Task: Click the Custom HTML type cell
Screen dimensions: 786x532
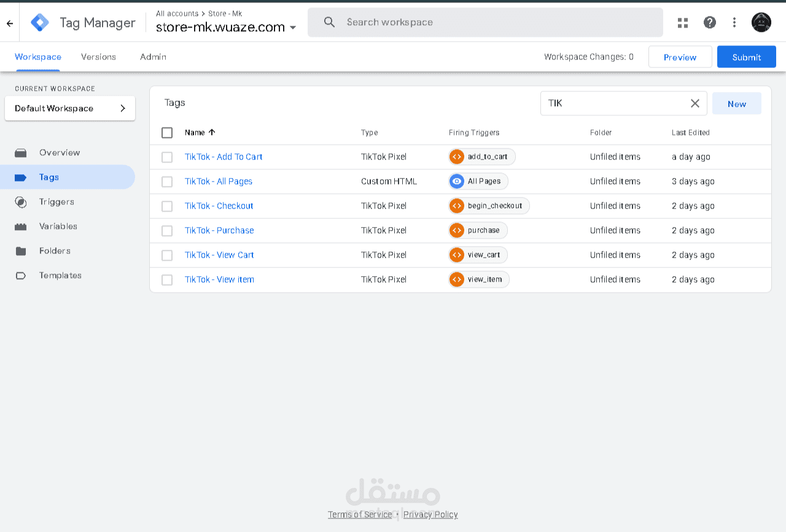Action: (x=389, y=181)
